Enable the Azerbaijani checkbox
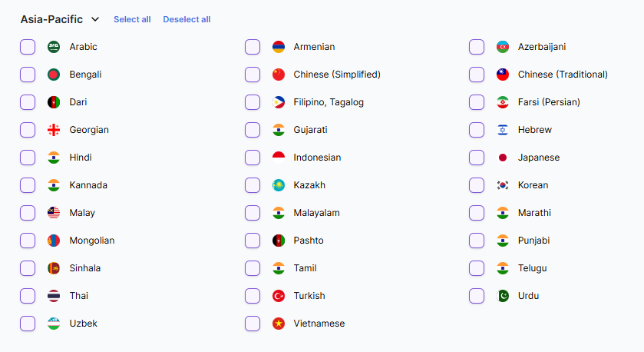Image resolution: width=644 pixels, height=352 pixels. tap(477, 47)
